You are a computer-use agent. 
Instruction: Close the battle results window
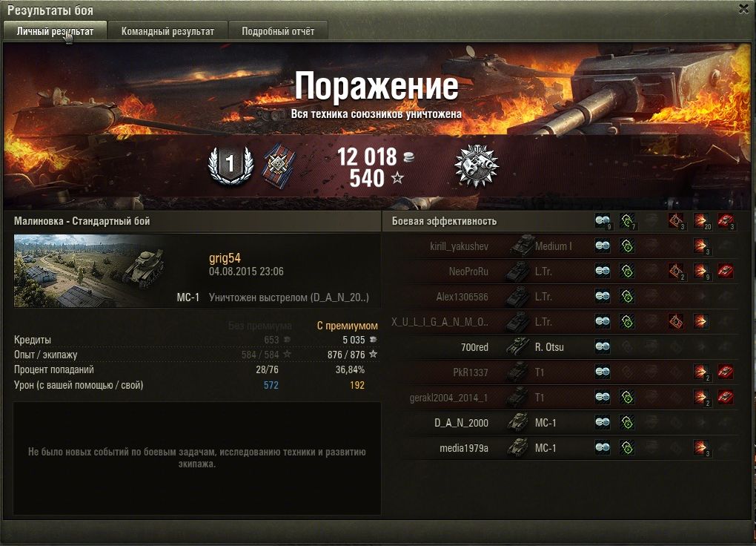[x=744, y=9]
